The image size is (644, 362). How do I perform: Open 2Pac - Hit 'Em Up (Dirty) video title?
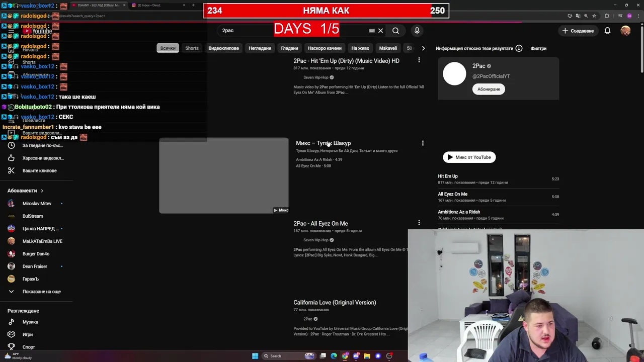tap(346, 61)
